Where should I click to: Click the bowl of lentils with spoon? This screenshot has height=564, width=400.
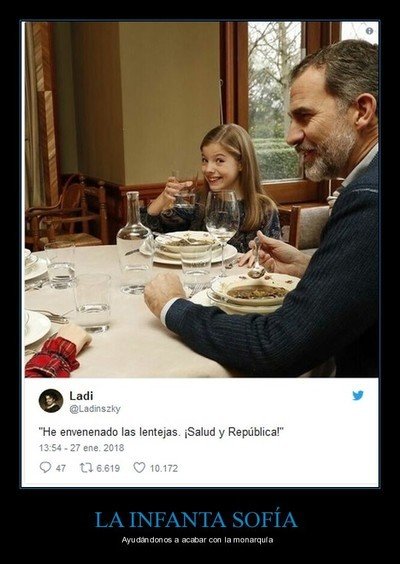coord(255,292)
